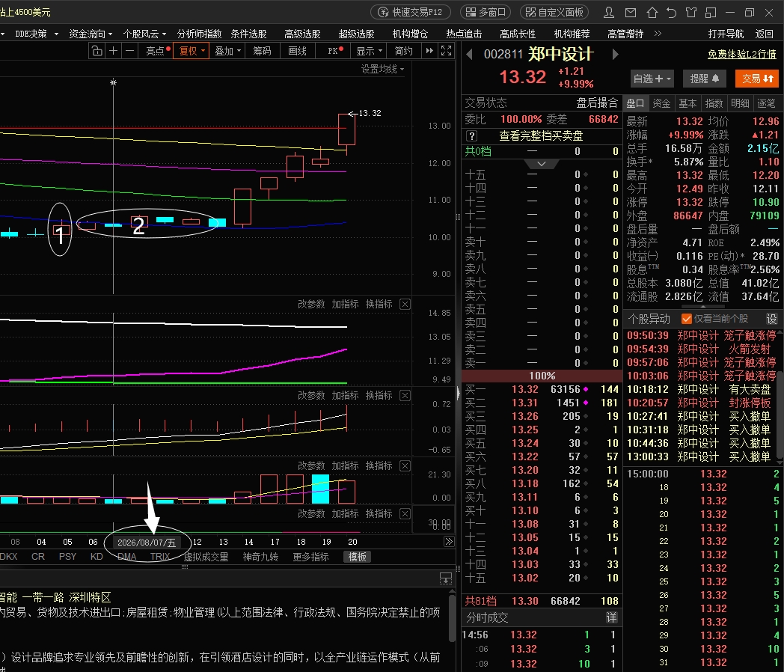The image size is (784, 672).
Task: Go to home page icon
Action: tap(652, 12)
